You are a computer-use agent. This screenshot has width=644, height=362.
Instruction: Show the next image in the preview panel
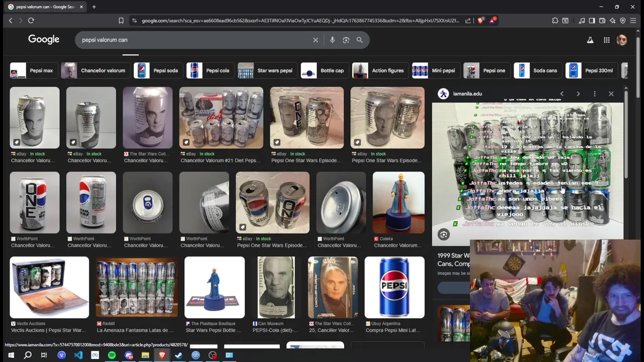point(578,94)
